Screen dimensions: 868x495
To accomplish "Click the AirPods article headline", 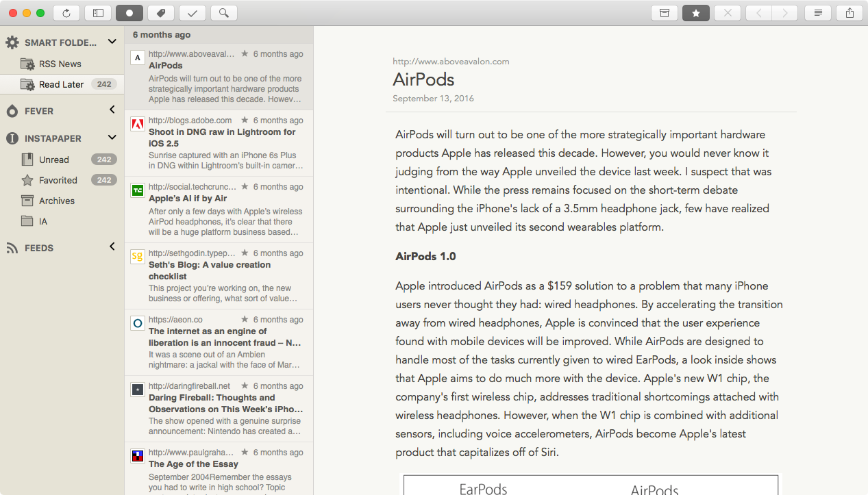I will [x=423, y=79].
